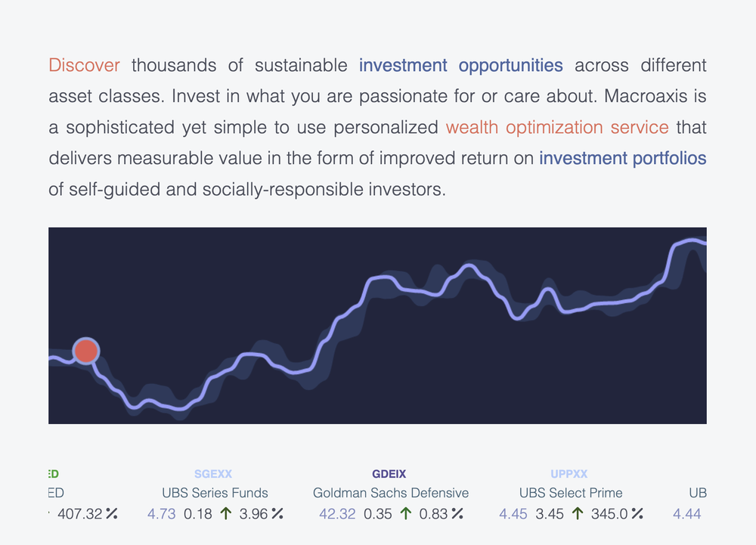
Task: Click percent icon beside 407.32
Action: point(112,514)
